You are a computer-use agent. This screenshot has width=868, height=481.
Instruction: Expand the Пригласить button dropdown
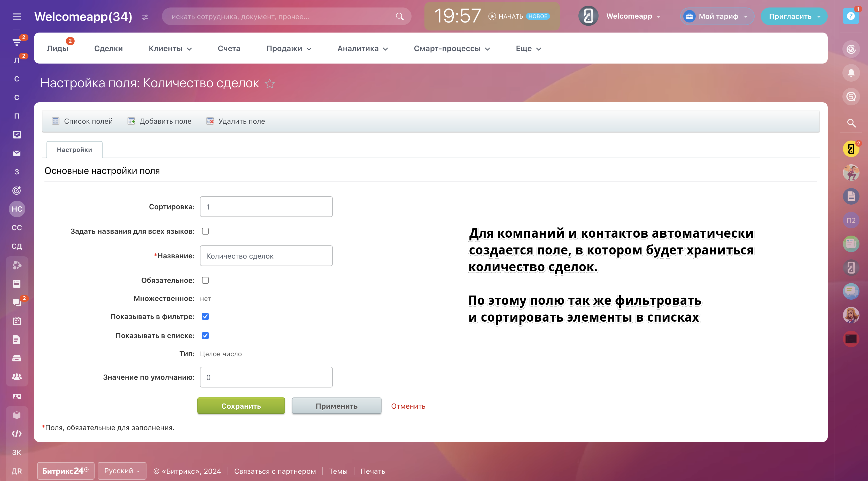[x=819, y=17]
